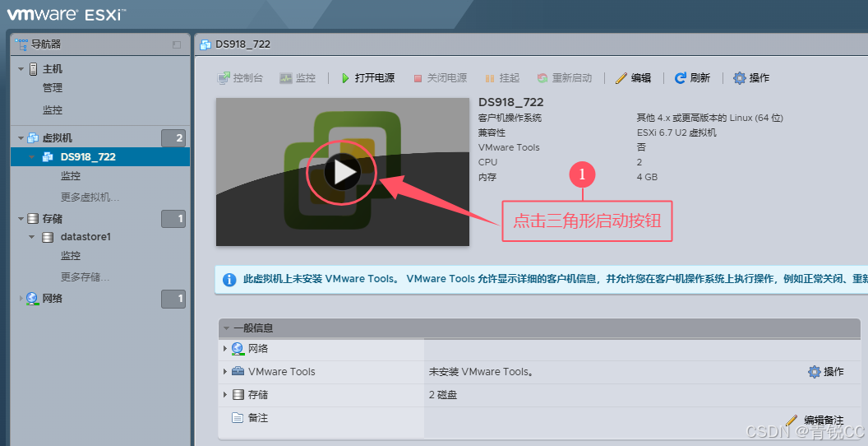Select 监控 under 主机

tap(53, 110)
